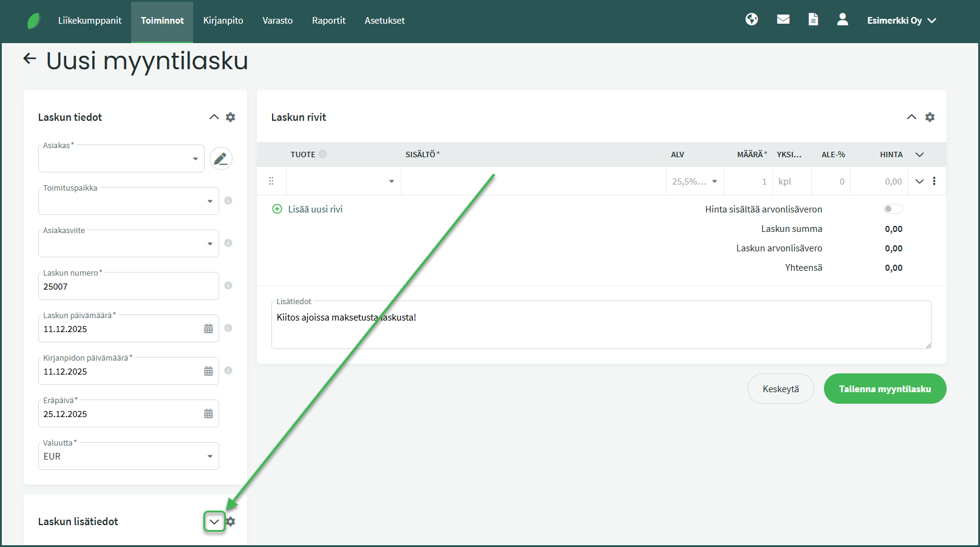Collapse the Laskun tiedot panel
The width and height of the screenshot is (980, 547).
tap(214, 117)
